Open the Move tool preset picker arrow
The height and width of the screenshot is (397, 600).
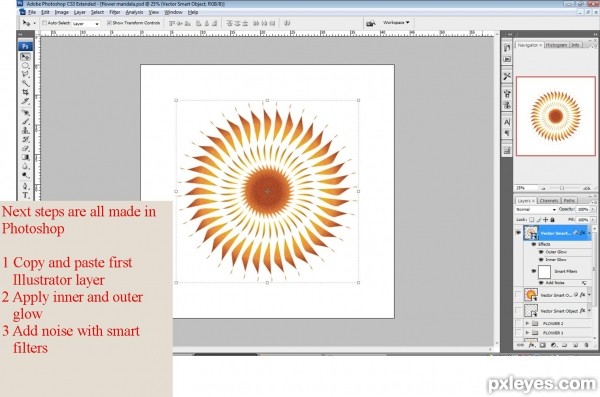[x=34, y=23]
